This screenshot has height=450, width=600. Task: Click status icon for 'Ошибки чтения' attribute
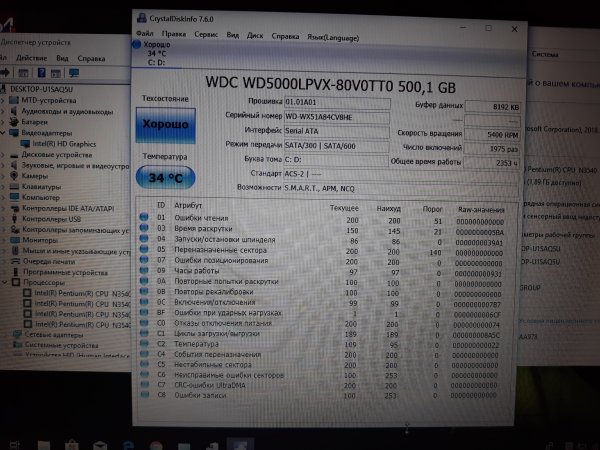pyautogui.click(x=142, y=219)
